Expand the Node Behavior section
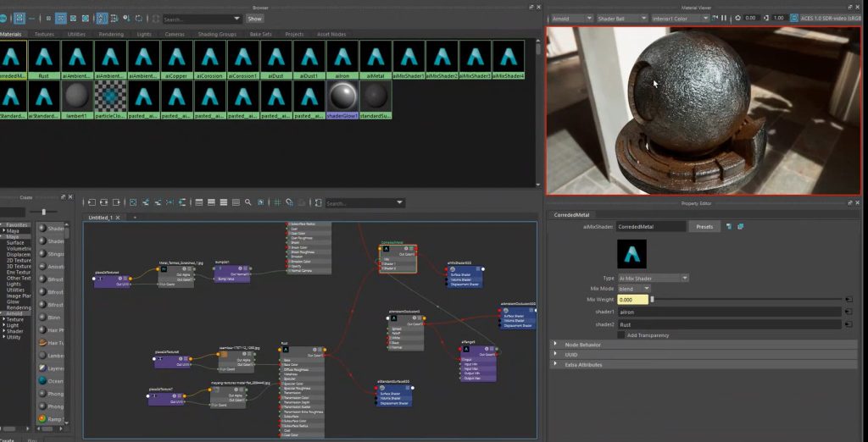Viewport: 868px width, 442px height. click(x=703, y=345)
